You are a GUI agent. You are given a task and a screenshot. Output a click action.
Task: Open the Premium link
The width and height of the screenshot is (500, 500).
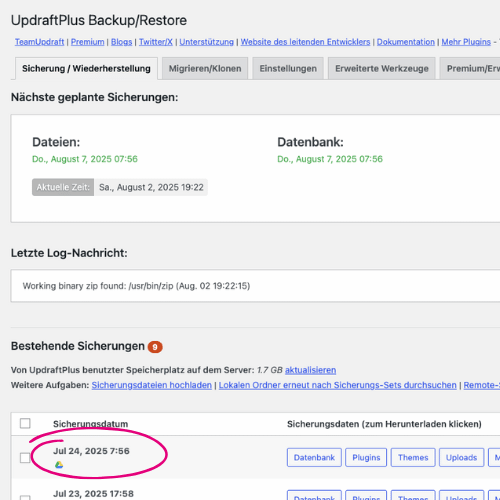pyautogui.click(x=87, y=42)
